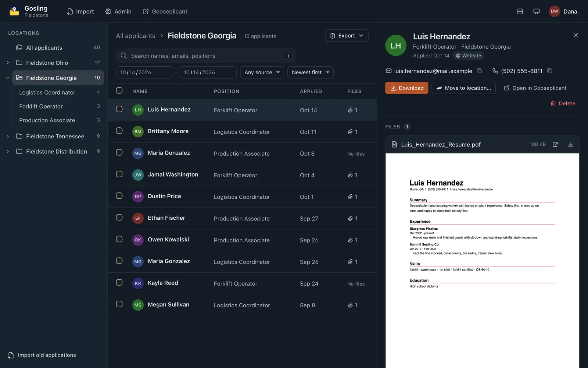Open the Export dropdown
This screenshot has width=588, height=368.
[x=347, y=36]
